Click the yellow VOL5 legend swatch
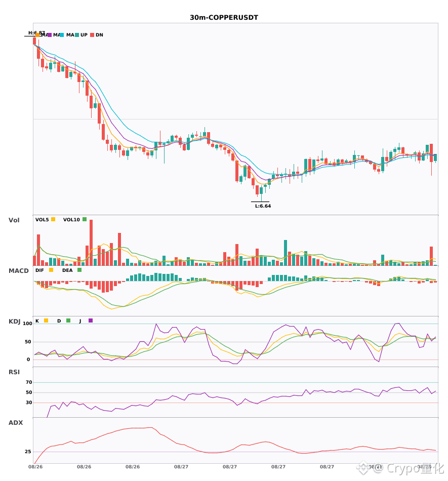 pos(53,219)
